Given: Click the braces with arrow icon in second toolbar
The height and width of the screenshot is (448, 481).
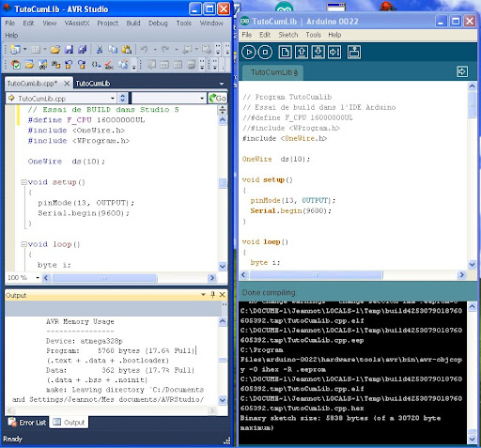Looking at the screenshot, I should (x=96, y=65).
